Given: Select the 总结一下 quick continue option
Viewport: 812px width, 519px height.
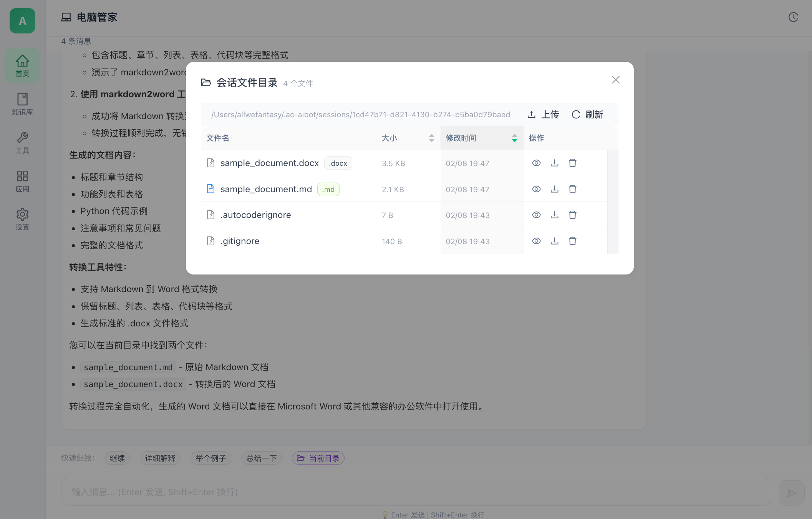Looking at the screenshot, I should tap(261, 458).
